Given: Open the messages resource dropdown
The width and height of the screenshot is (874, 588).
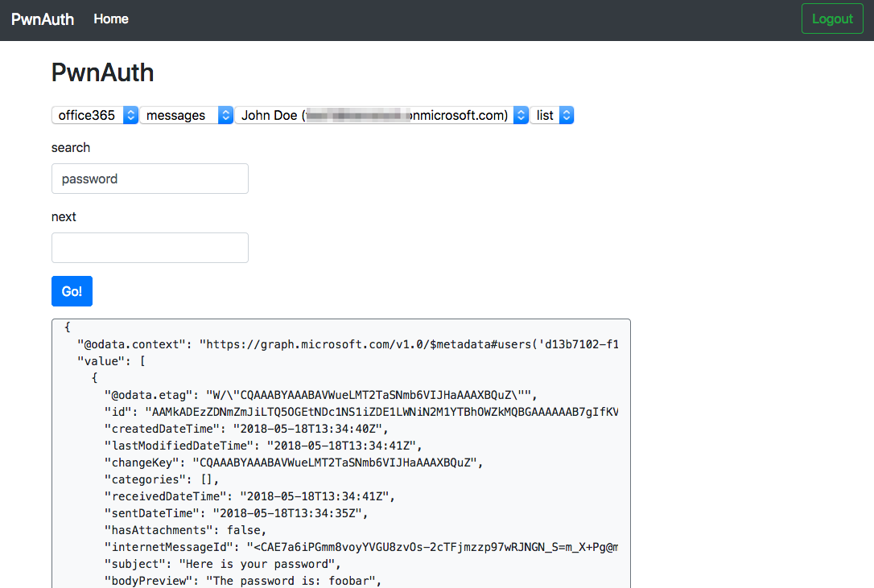Looking at the screenshot, I should tap(186, 115).
